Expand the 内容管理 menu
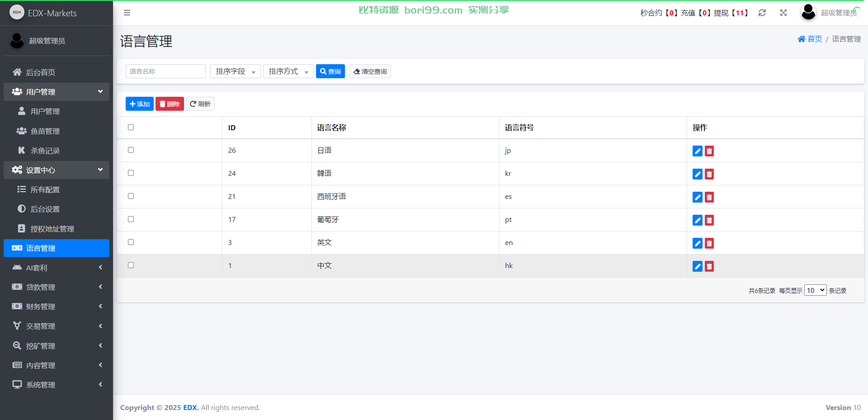 (x=57, y=365)
